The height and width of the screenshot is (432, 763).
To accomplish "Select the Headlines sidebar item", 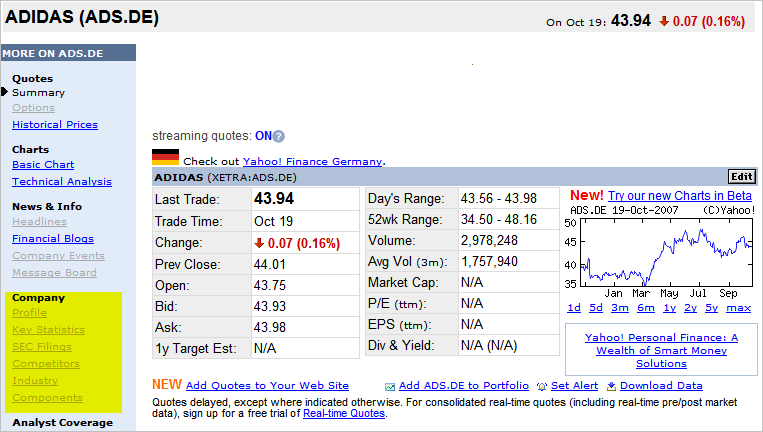I will pos(39,221).
